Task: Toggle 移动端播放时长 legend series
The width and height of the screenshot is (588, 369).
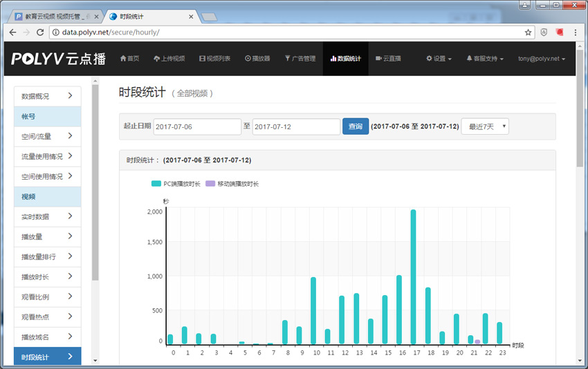Action: [x=232, y=184]
